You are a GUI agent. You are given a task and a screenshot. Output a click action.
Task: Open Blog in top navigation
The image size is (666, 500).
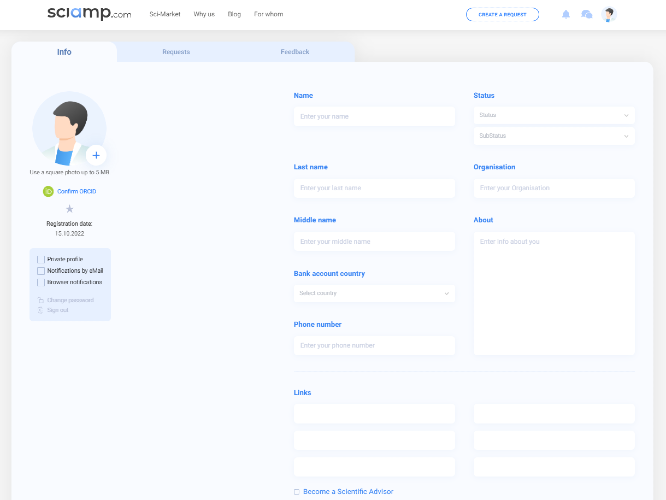coord(234,14)
